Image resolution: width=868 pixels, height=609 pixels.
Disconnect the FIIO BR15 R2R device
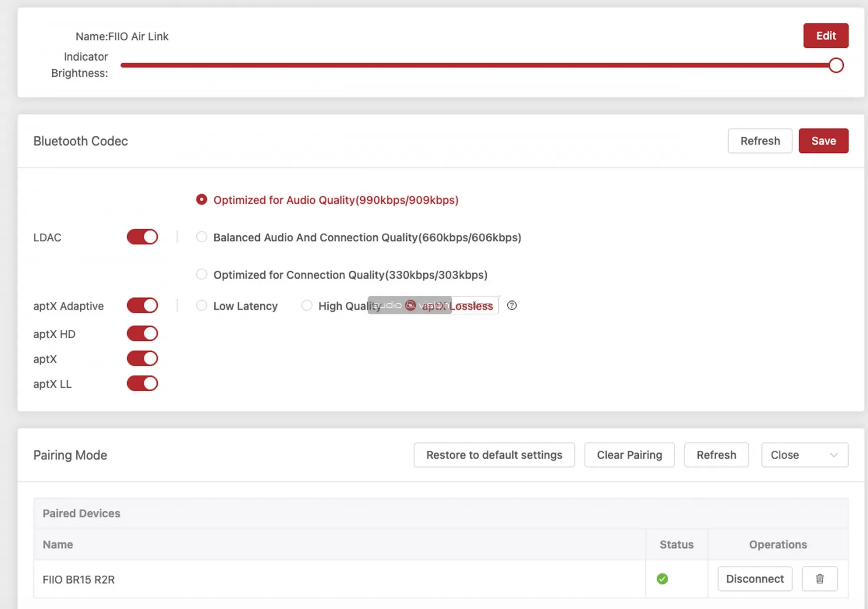(755, 579)
